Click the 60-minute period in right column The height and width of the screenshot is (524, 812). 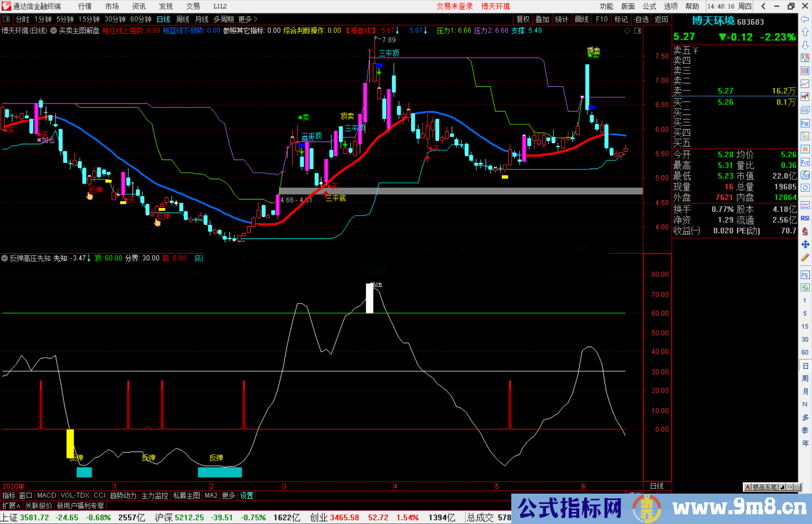pyautogui.click(x=805, y=352)
